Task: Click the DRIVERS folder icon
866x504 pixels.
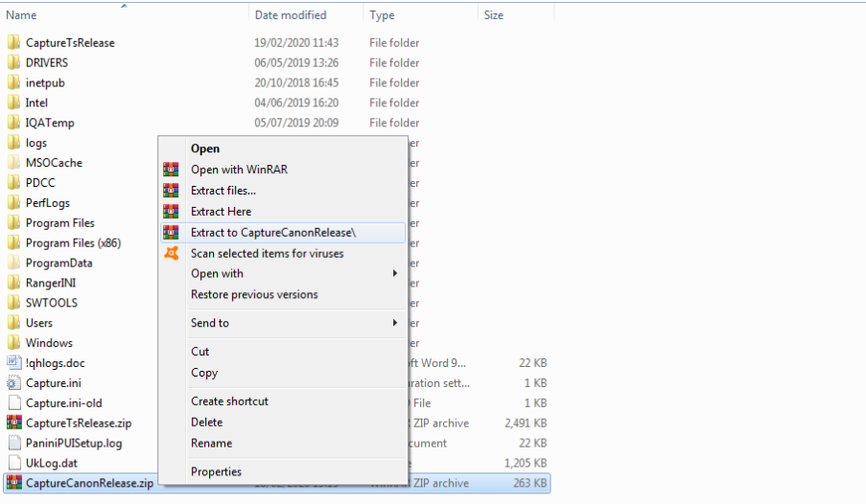Action: point(13,62)
